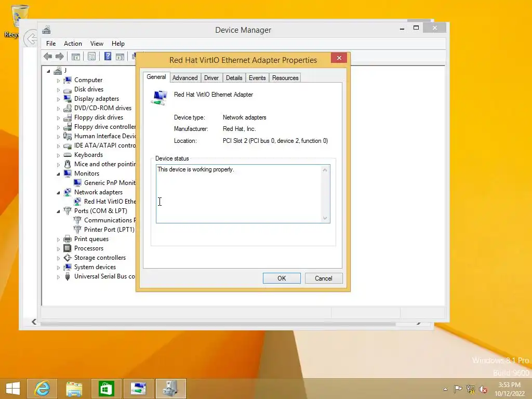Viewport: 532px width, 399px height.
Task: Click the network icon in system tray
Action: (x=471, y=389)
